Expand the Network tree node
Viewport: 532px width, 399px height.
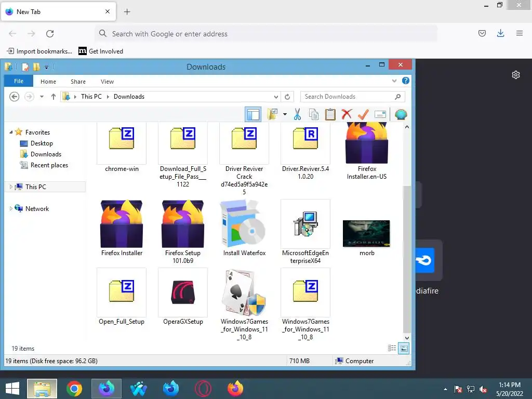[x=11, y=208]
